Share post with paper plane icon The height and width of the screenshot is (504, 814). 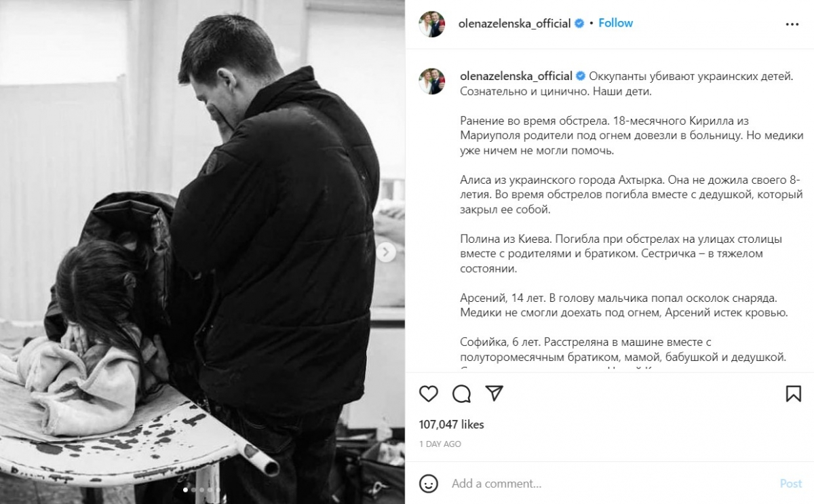495,393
